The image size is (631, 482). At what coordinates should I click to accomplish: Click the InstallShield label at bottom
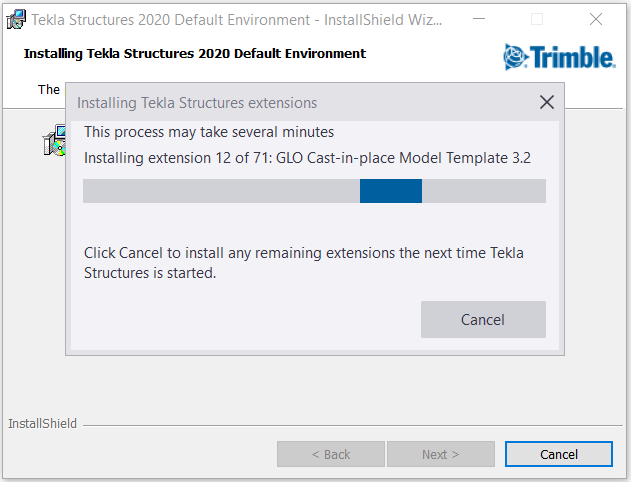click(42, 424)
